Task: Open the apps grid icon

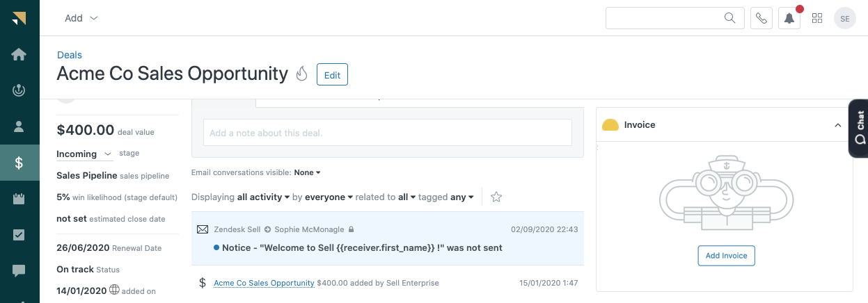Action: [817, 18]
